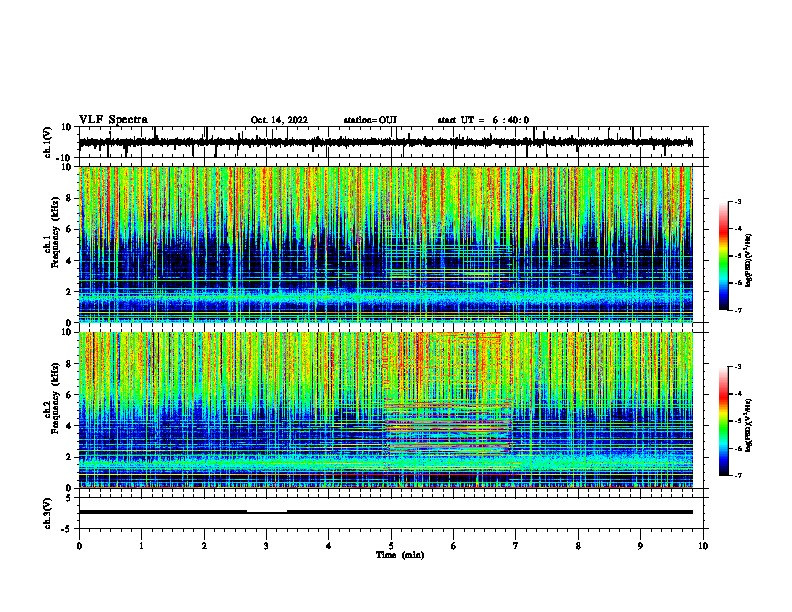Click time axis tick label "0"
Image resolution: width=792 pixels, height=612 pixels.
[x=79, y=546]
